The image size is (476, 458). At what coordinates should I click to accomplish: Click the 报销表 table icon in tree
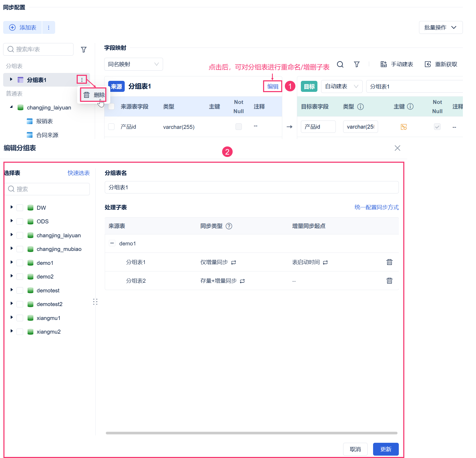[30, 121]
